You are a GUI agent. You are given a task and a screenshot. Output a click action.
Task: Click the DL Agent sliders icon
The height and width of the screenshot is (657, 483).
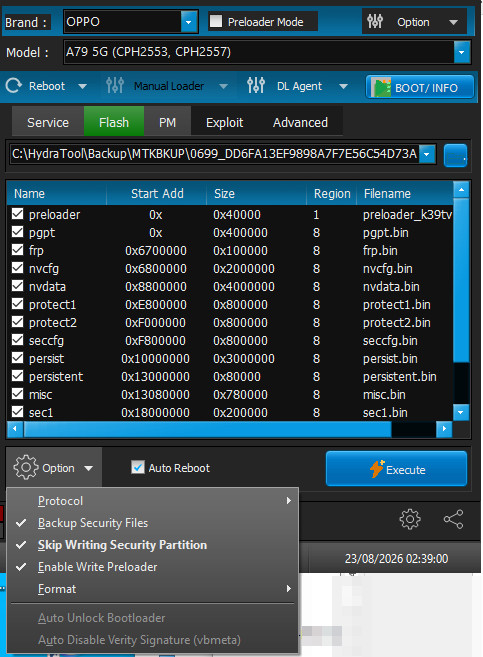(256, 86)
